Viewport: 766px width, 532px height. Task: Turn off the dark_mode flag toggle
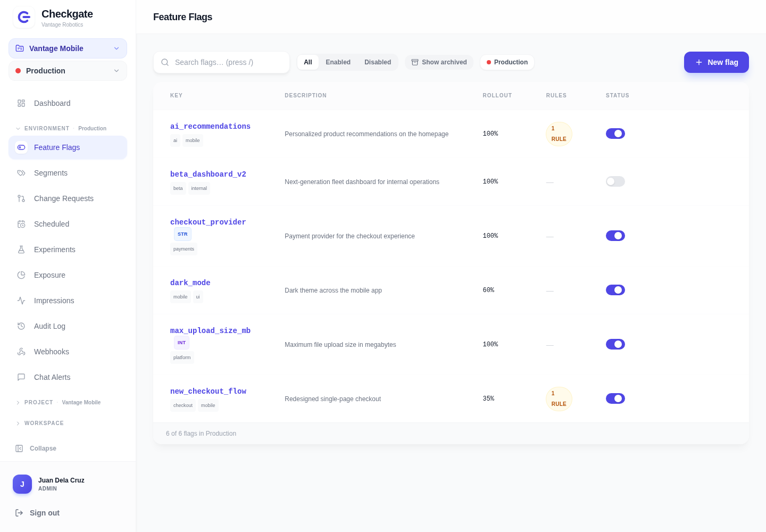(x=615, y=290)
